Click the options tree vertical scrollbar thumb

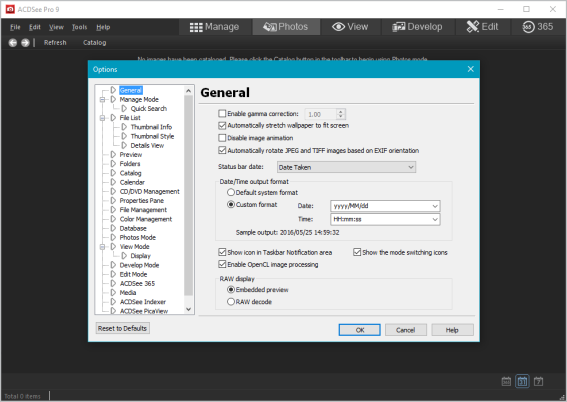click(188, 195)
